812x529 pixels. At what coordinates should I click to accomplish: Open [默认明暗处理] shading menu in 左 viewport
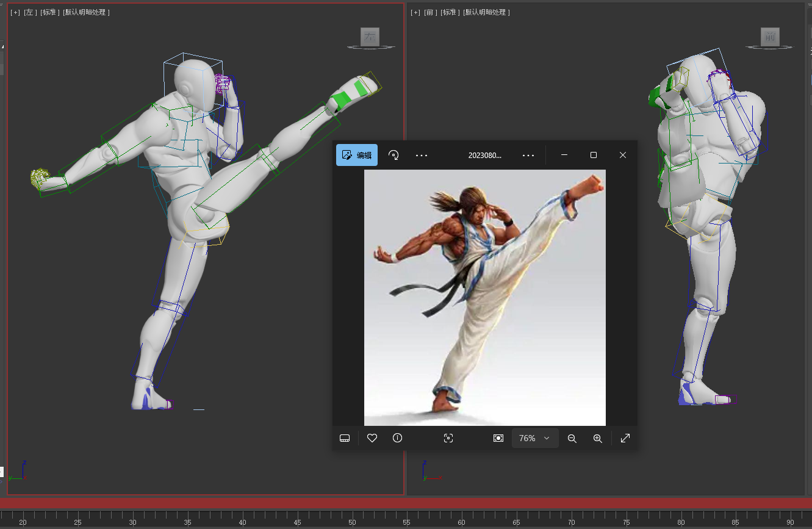87,12
